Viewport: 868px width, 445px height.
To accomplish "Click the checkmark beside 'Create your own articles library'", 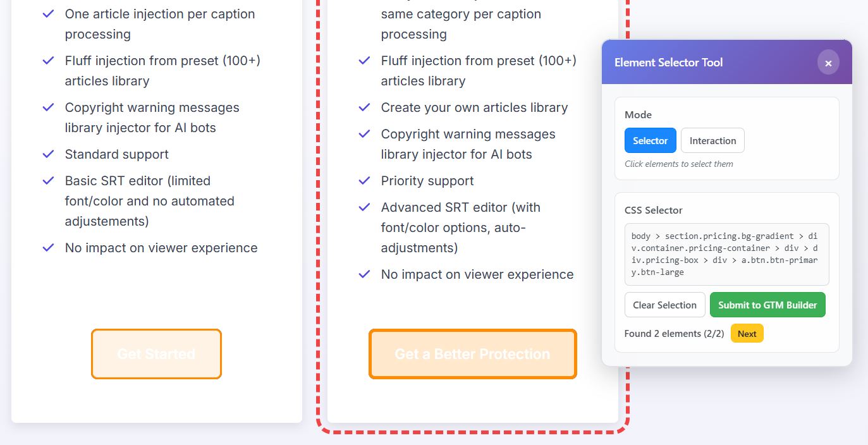I will point(365,107).
